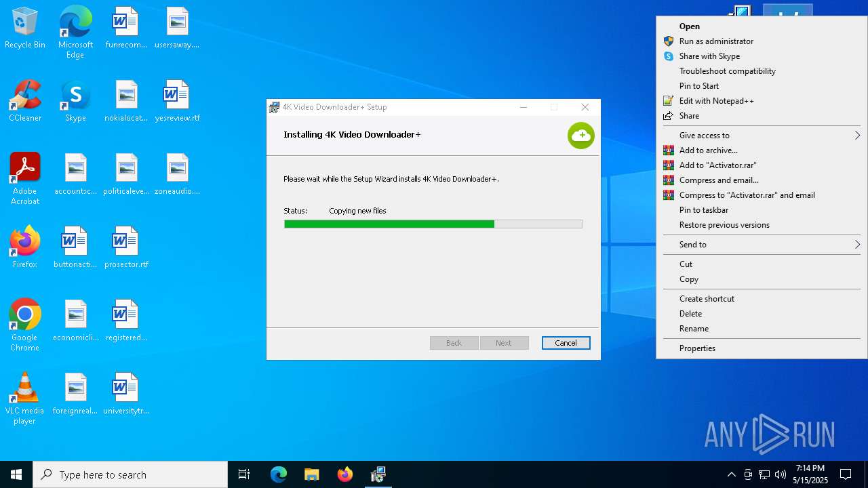
Task: Open Edge from the taskbar
Action: pos(279,474)
